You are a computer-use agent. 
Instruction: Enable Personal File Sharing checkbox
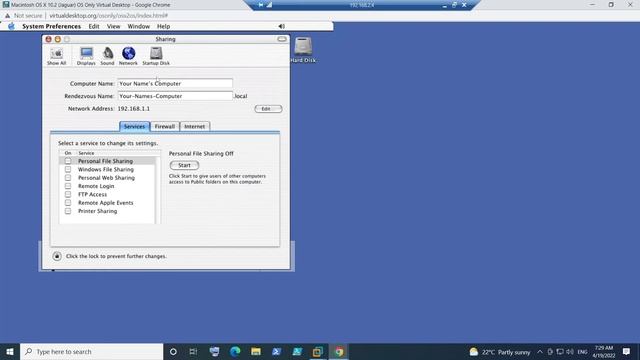coord(68,161)
